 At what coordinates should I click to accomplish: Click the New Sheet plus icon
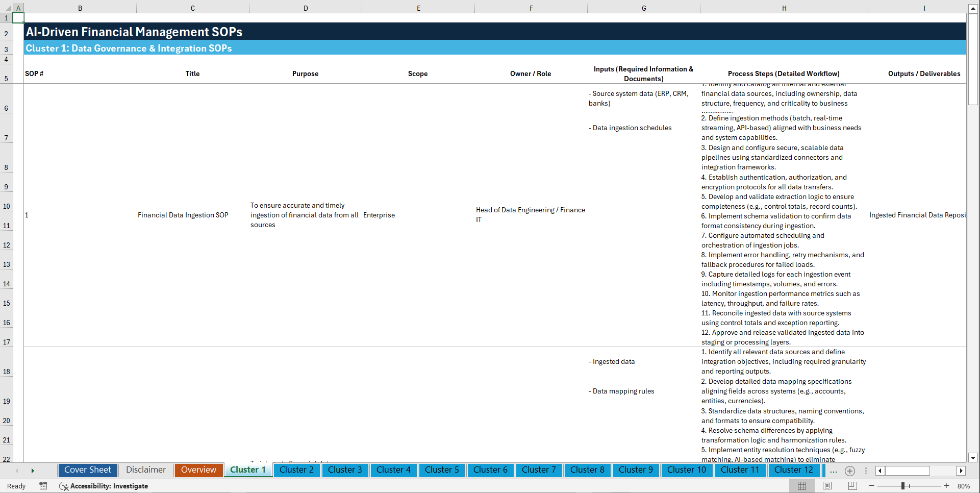(849, 471)
